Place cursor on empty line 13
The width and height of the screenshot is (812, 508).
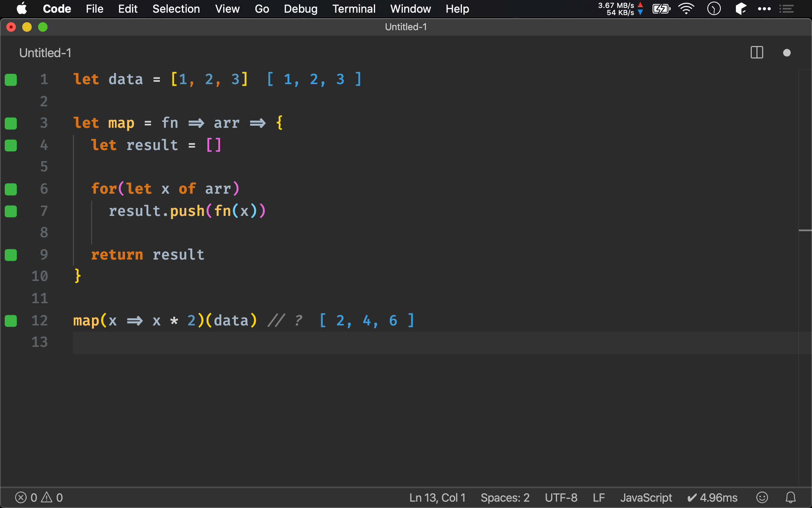(435, 342)
